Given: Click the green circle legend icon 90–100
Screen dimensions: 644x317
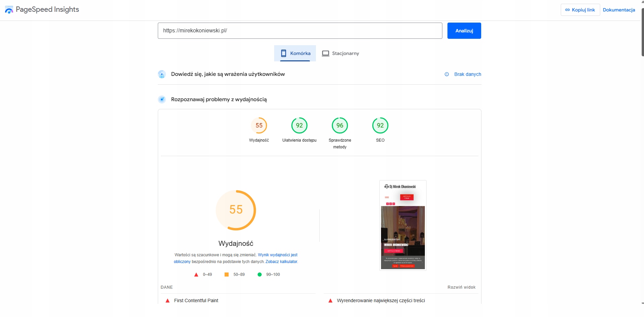Looking at the screenshot, I should tap(260, 275).
